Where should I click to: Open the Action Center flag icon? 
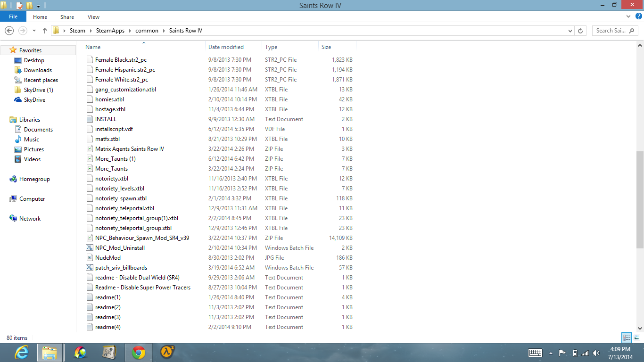tap(562, 353)
